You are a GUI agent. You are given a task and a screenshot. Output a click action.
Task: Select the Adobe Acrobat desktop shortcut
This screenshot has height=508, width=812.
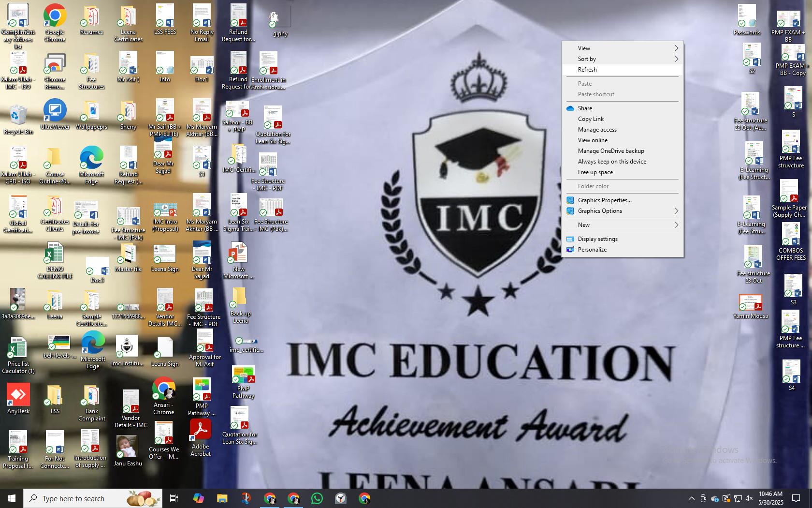[200, 438]
